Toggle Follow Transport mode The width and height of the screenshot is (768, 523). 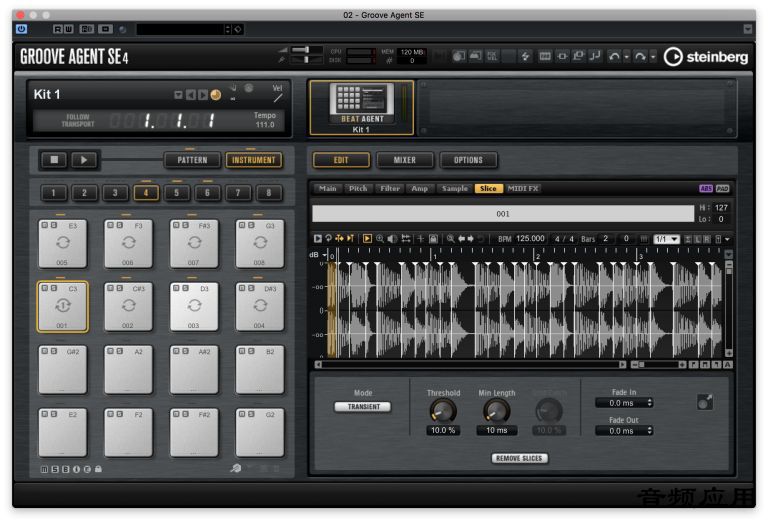77,120
